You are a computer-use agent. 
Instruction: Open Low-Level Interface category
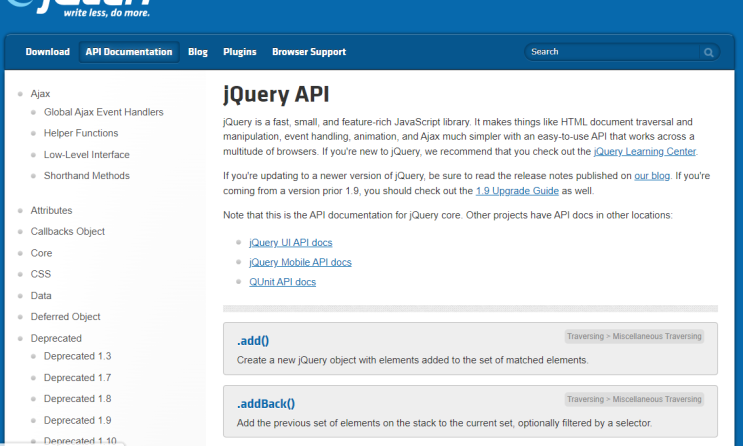coord(87,155)
